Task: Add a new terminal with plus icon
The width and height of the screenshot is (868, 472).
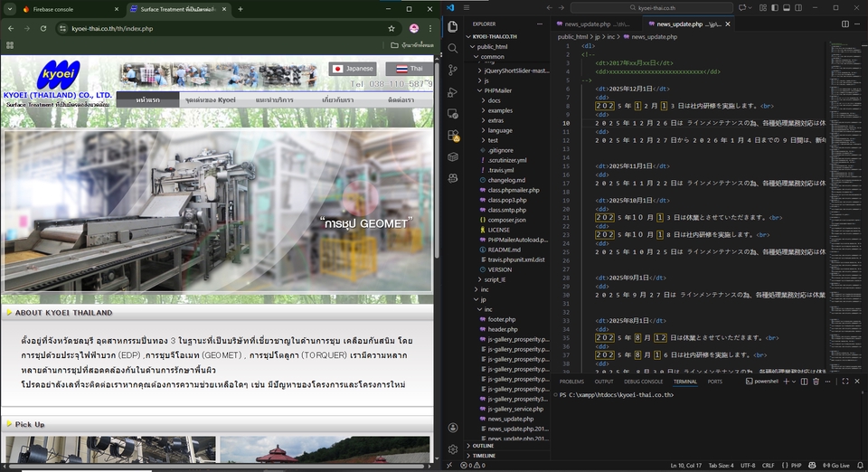Action: pyautogui.click(x=786, y=382)
